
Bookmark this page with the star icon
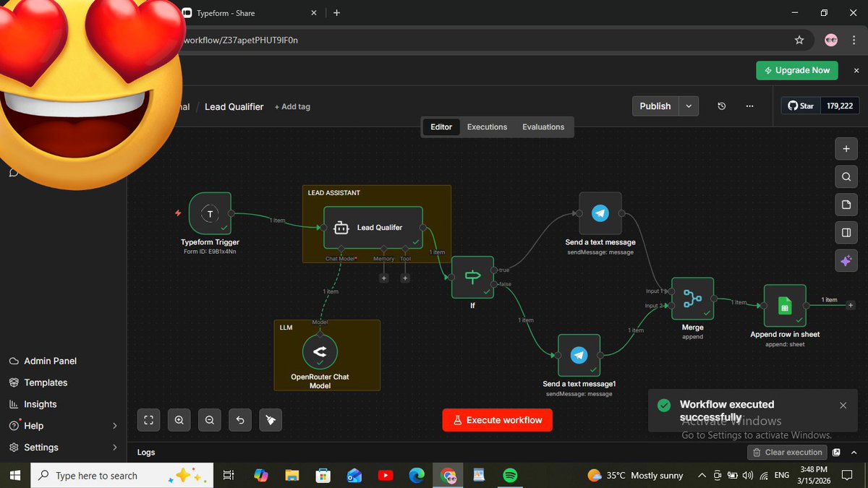(799, 40)
